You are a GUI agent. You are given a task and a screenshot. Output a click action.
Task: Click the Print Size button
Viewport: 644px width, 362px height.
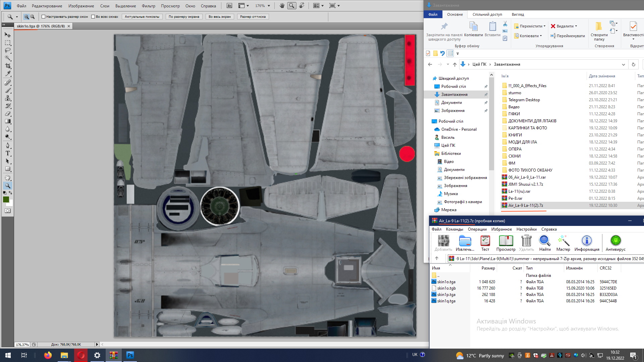pyautogui.click(x=253, y=17)
